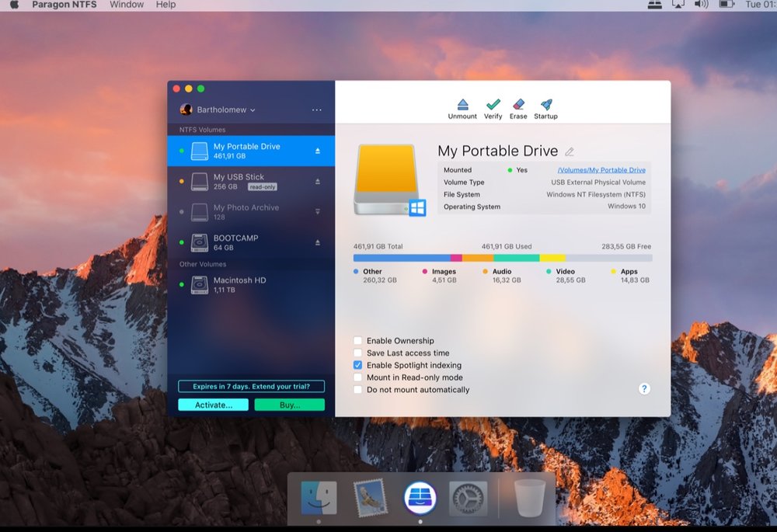
Task: Click "USB External Physical Volume" text
Action: pos(598,183)
